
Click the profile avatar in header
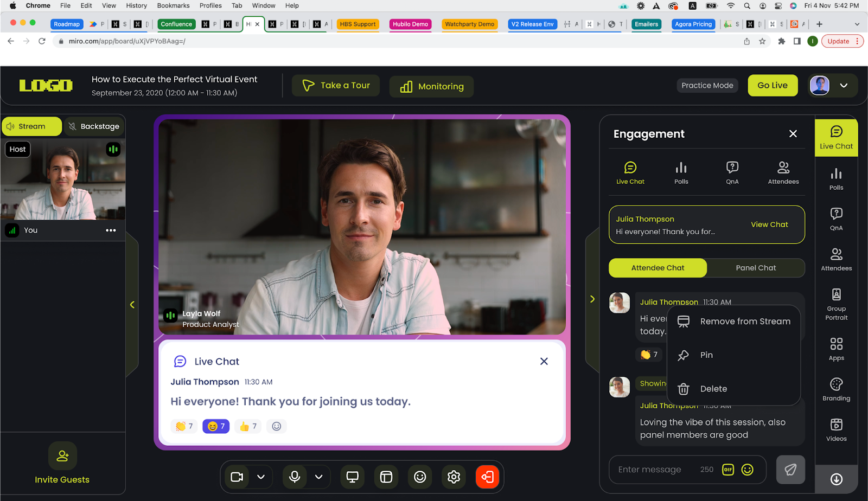pyautogui.click(x=819, y=85)
